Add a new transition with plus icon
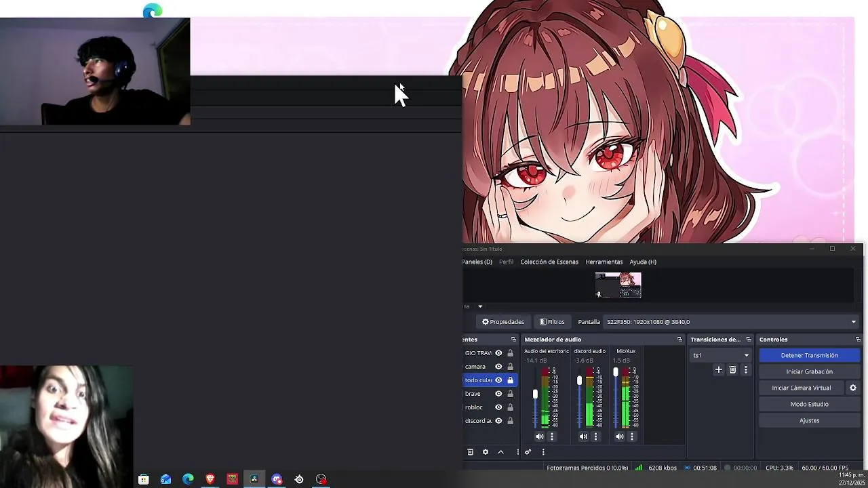868x488 pixels. [719, 369]
